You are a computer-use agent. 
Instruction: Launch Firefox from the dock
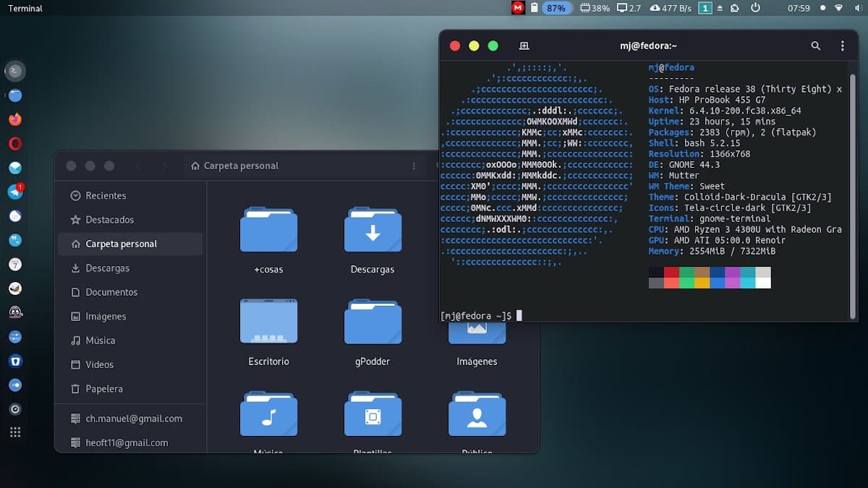(x=15, y=119)
